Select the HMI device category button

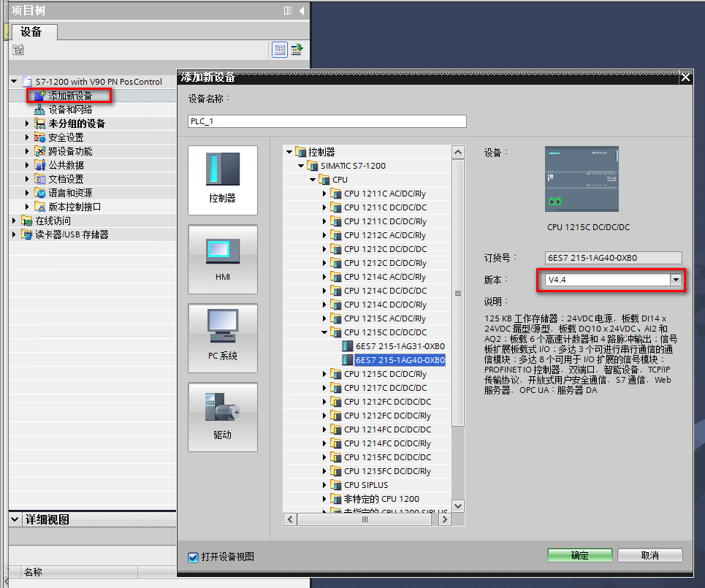click(223, 259)
